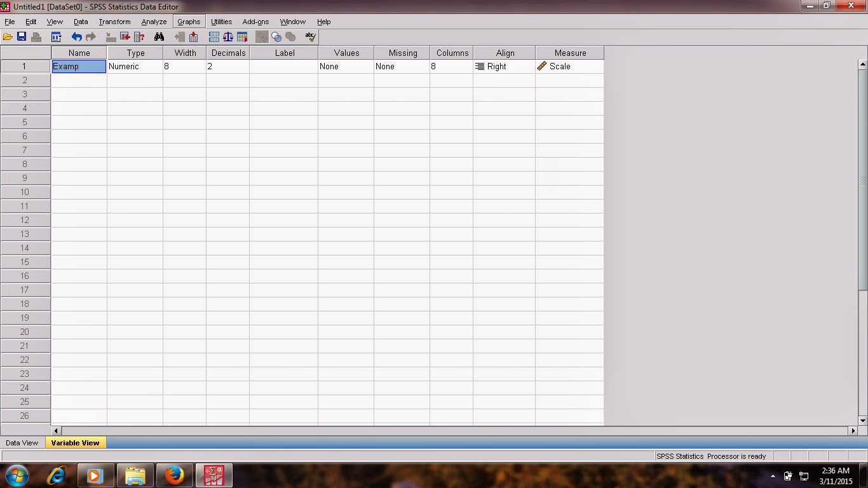Viewport: 868px width, 488px height.
Task: Run spell check with abc icon
Action: (x=309, y=36)
